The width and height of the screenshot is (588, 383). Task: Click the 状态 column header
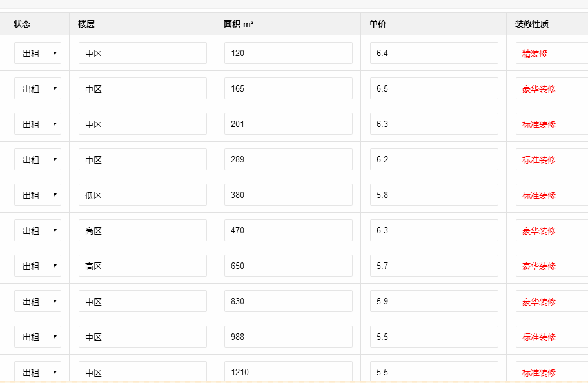[x=22, y=24]
